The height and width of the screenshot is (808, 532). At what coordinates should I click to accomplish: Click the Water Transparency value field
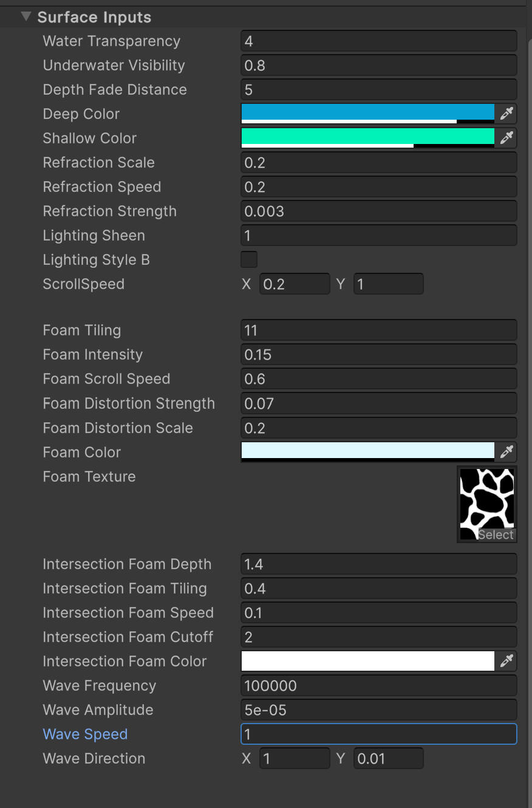tap(378, 41)
